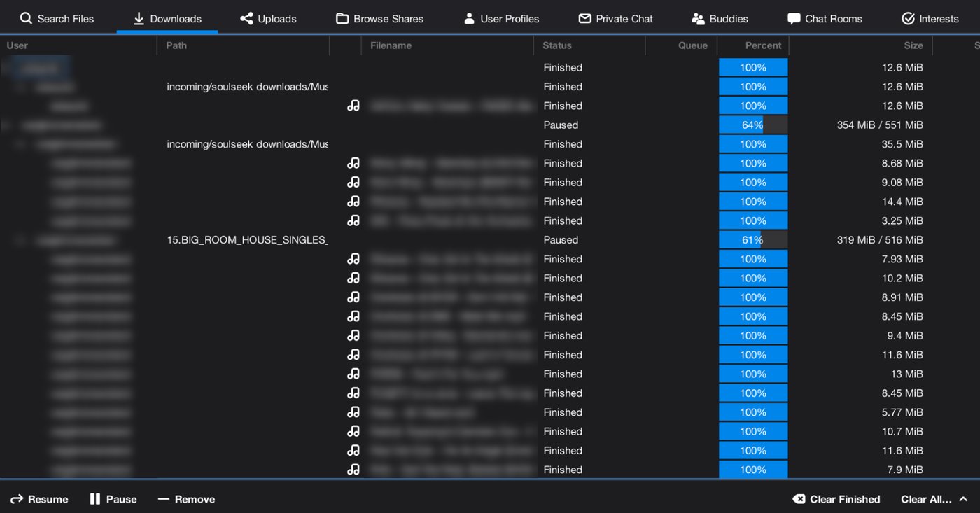
Task: Sort by the Status column header
Action: click(557, 45)
